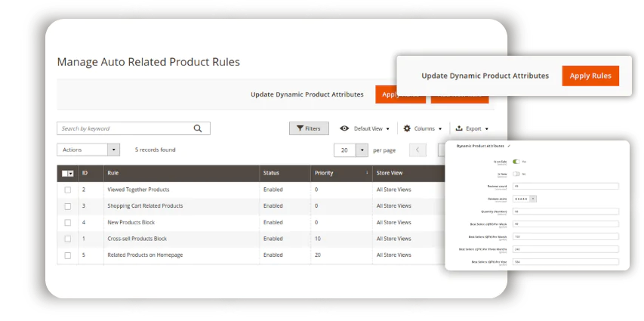The width and height of the screenshot is (644, 321).
Task: Check the box for New Products Block
Action: click(x=68, y=223)
